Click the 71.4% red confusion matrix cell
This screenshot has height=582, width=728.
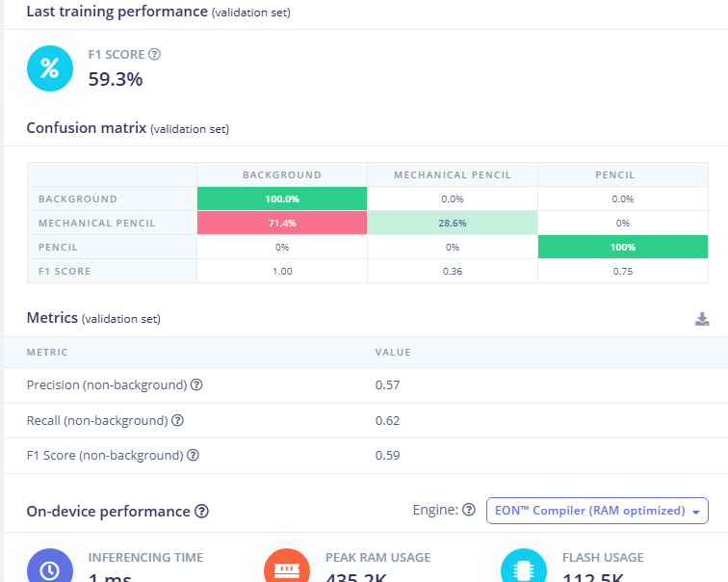tap(281, 223)
